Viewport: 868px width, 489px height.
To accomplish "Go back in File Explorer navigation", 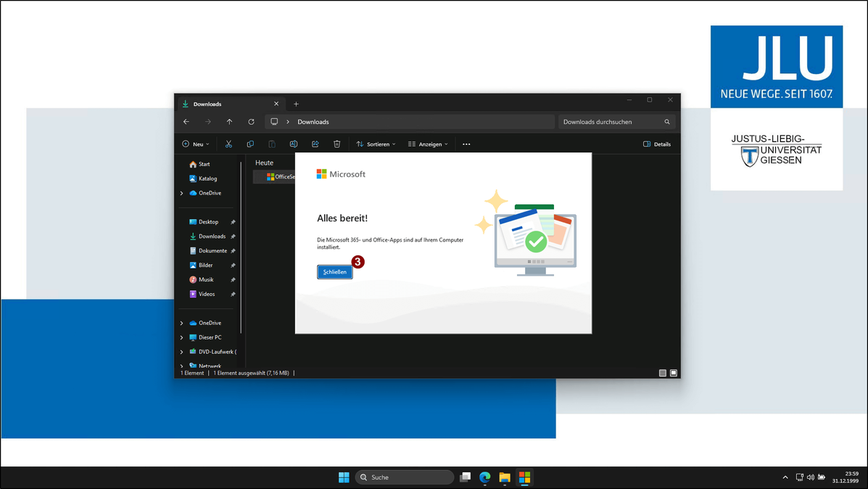I will pyautogui.click(x=186, y=122).
